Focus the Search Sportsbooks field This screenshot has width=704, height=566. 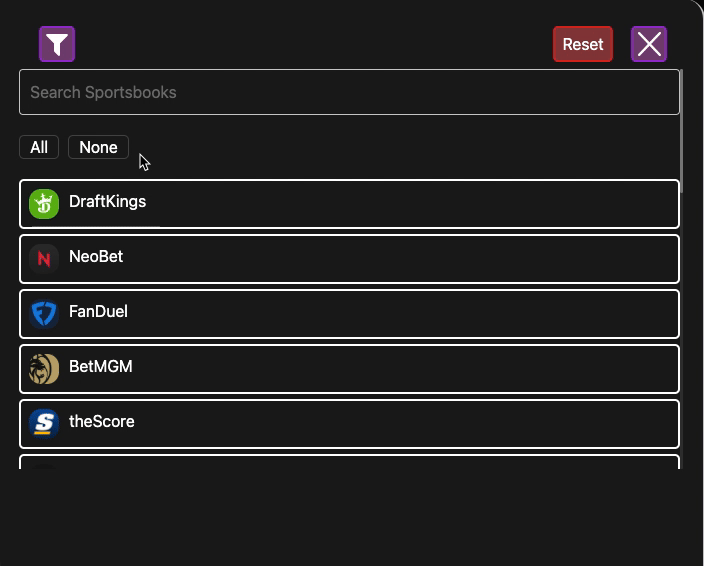[x=349, y=92]
